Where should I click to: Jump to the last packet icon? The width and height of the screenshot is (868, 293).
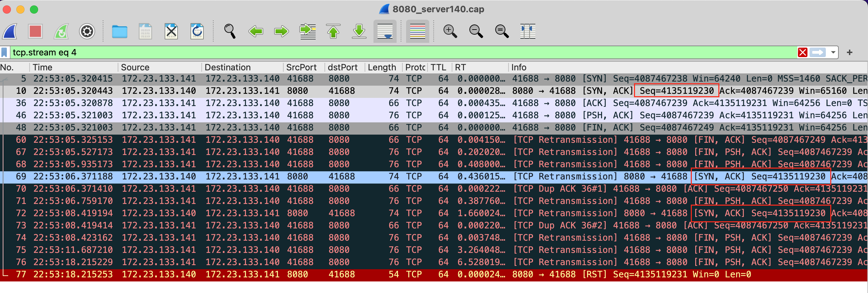(x=359, y=32)
